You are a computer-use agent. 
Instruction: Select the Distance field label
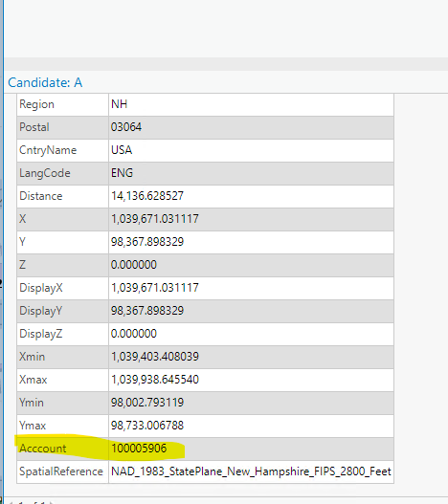41,196
